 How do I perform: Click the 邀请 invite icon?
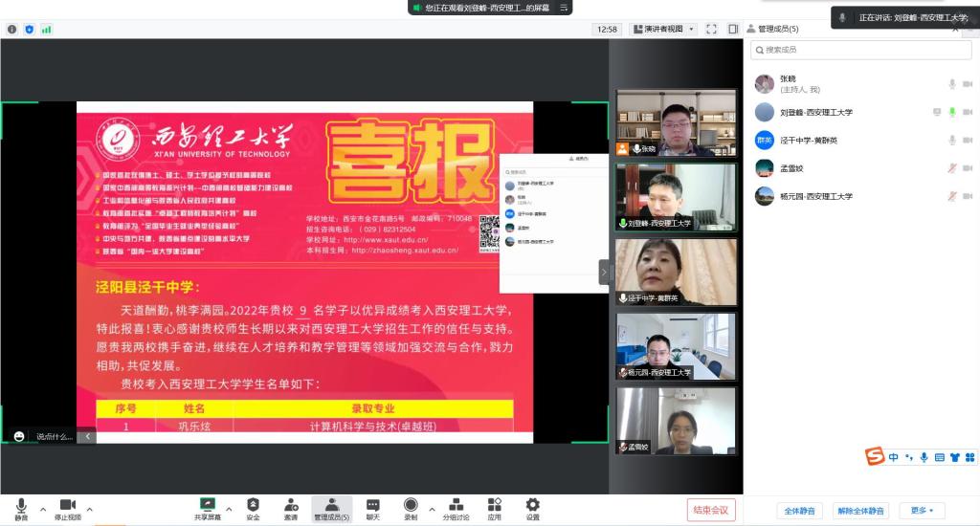click(x=290, y=507)
